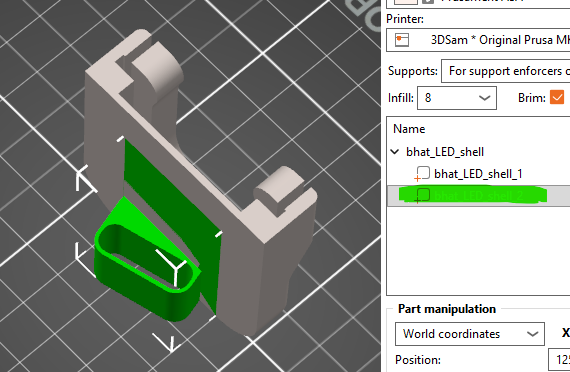Image resolution: width=570 pixels, height=372 pixels.
Task: Click the Name column header
Action: pos(409,129)
